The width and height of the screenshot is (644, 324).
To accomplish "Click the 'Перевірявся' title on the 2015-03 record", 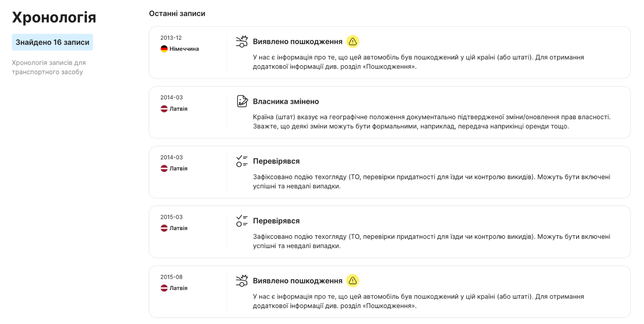I will pos(276,221).
